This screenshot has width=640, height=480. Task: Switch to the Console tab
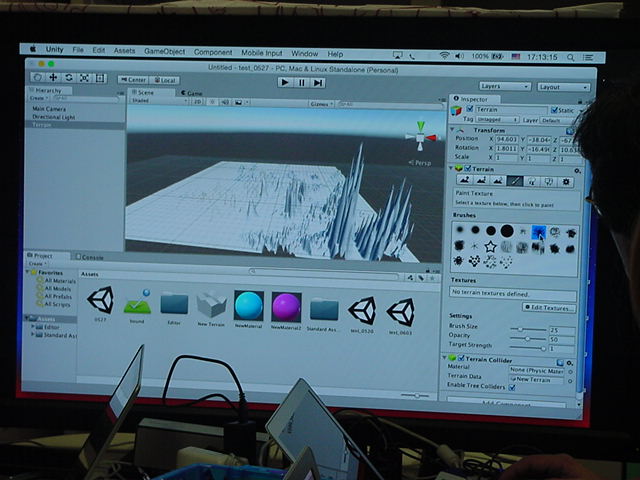90,257
